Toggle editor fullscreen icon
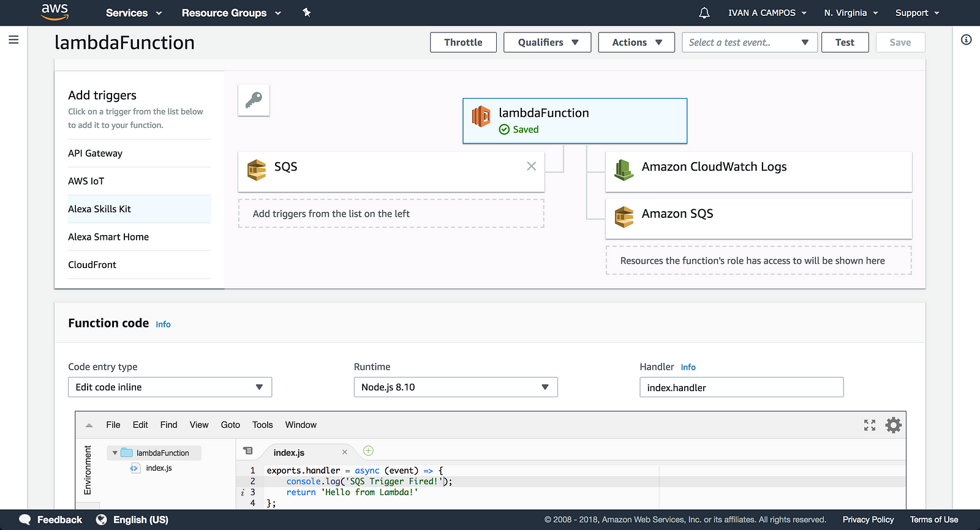980x530 pixels. point(870,425)
